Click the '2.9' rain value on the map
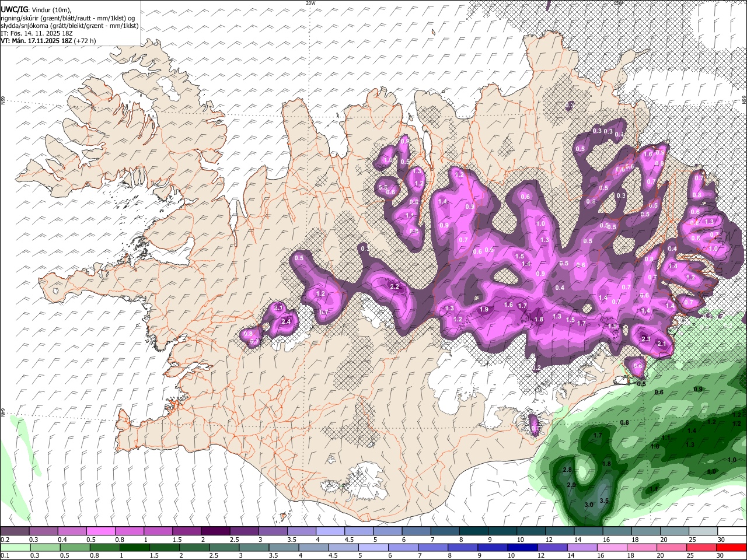Screen dimensions: 747x560 pos(571,485)
